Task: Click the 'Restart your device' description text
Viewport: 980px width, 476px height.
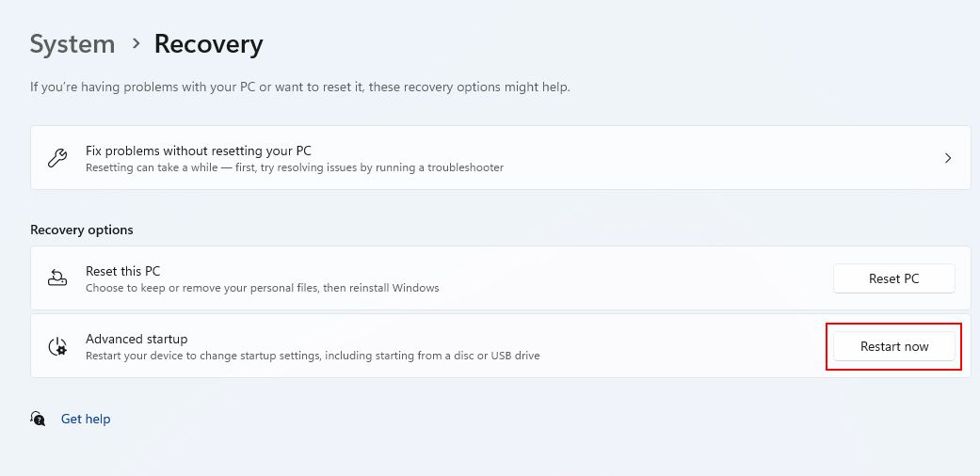Action: tap(312, 356)
